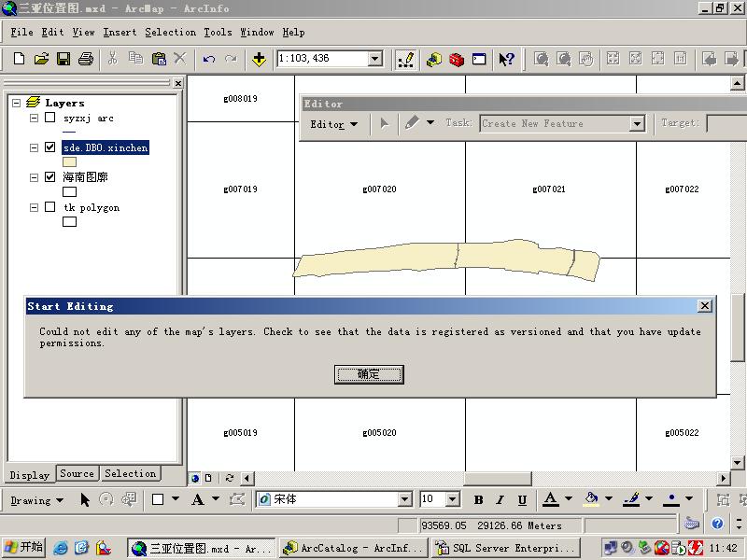Open the Edit menu
747x560 pixels.
click(52, 32)
